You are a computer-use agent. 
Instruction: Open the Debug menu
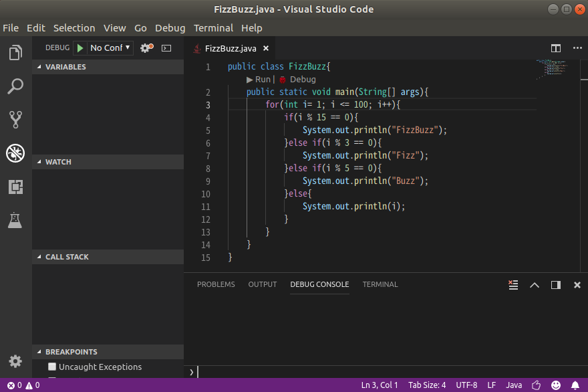[x=170, y=28]
